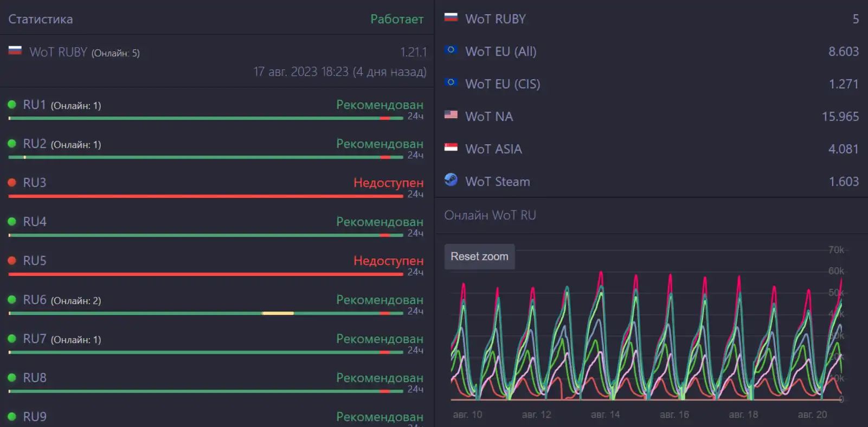Click the RU6 '(Онлайн: 2)' count
This screenshot has width=868, height=427.
point(76,301)
